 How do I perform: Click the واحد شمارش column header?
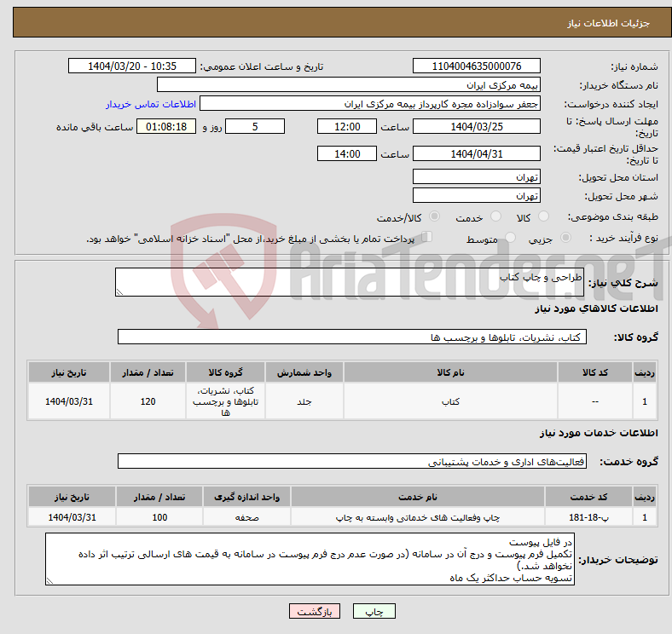[304, 372]
